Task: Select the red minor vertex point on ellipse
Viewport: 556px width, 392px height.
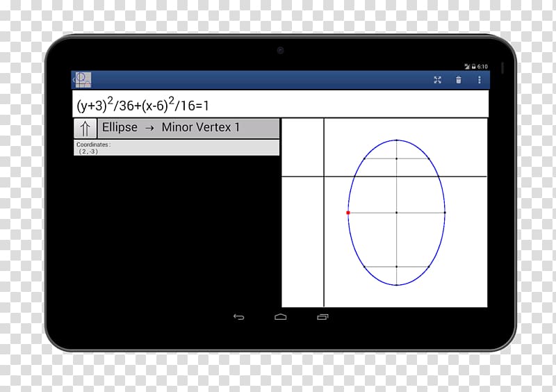Action: coord(348,213)
